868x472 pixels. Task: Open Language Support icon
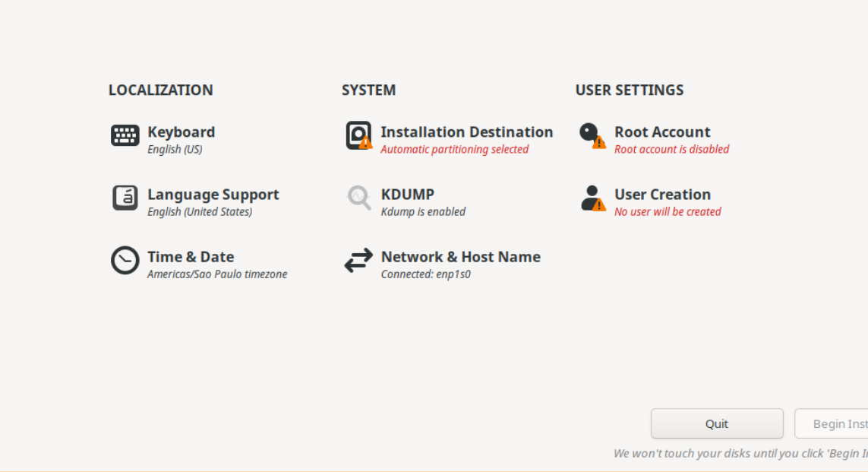125,198
